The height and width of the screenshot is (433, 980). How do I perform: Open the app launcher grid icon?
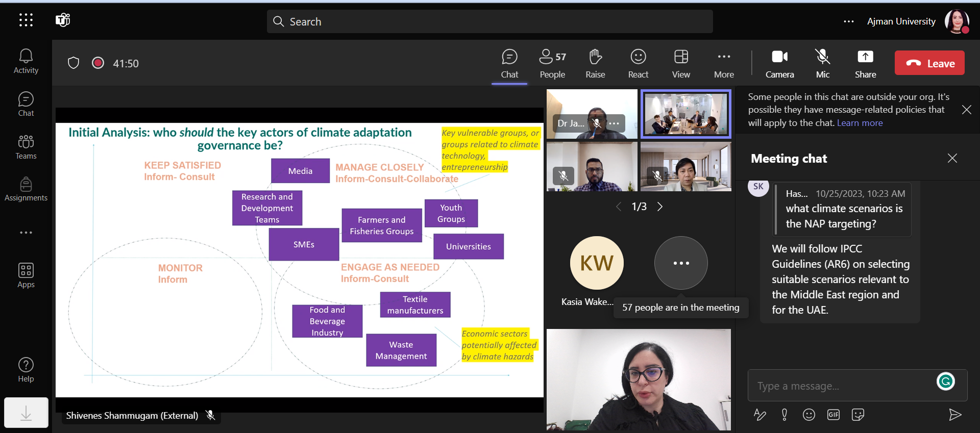pos(26,20)
